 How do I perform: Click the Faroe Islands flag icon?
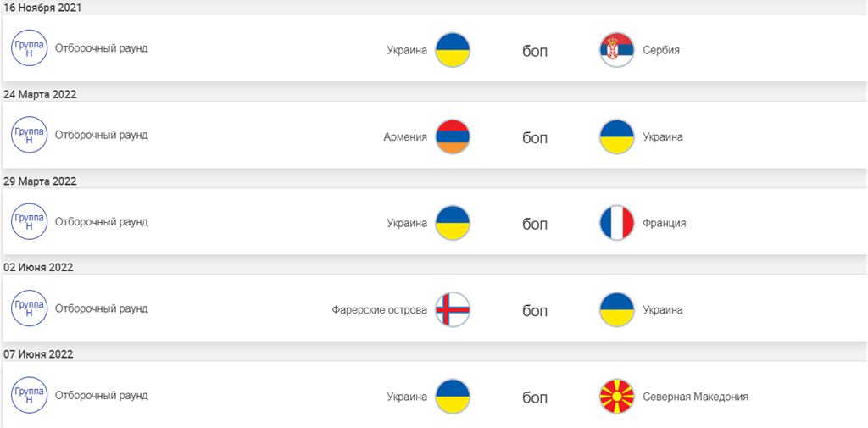(453, 310)
